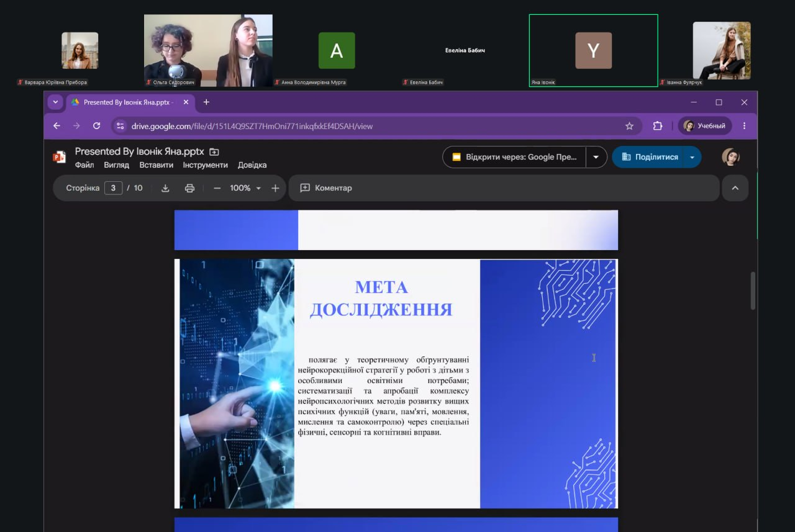Screen dimensions: 795x532
Task: Maximize the Chrome window
Action: [x=719, y=102]
